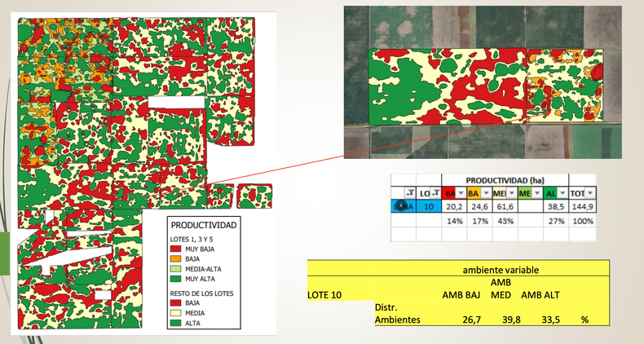The width and height of the screenshot is (644, 344).
Task: Click the red BAJA swatch under Resto de los lotes
Action: click(175, 303)
